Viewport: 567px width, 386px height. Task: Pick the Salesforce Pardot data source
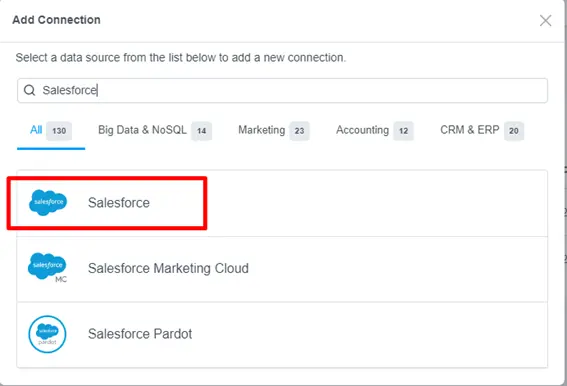pos(282,335)
